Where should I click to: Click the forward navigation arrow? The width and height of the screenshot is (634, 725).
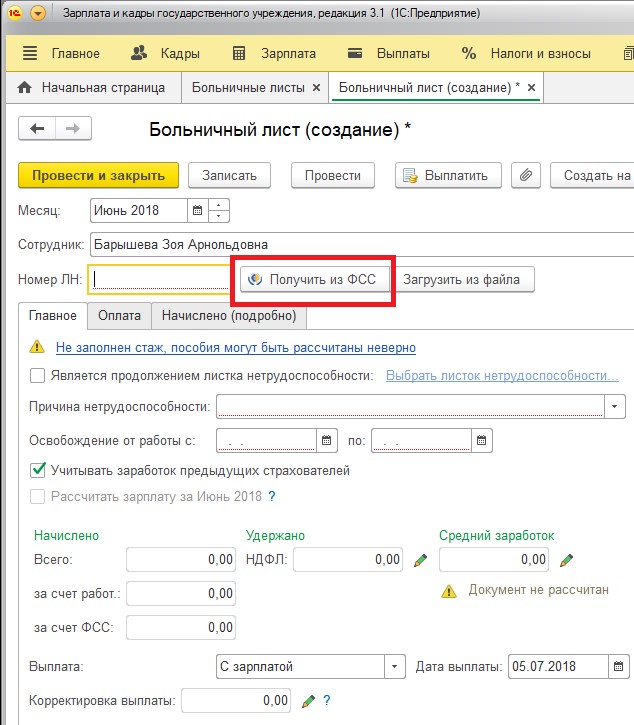pos(73,129)
